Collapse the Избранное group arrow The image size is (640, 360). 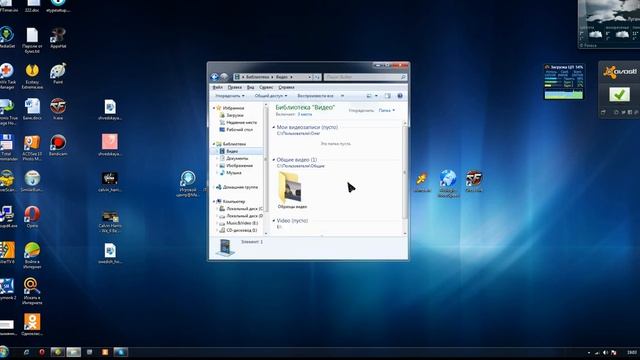click(214, 108)
